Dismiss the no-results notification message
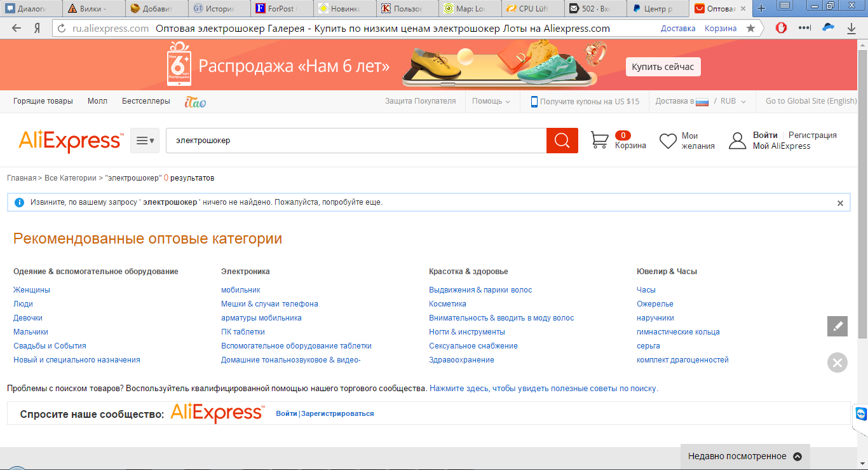868x470 pixels. [840, 203]
